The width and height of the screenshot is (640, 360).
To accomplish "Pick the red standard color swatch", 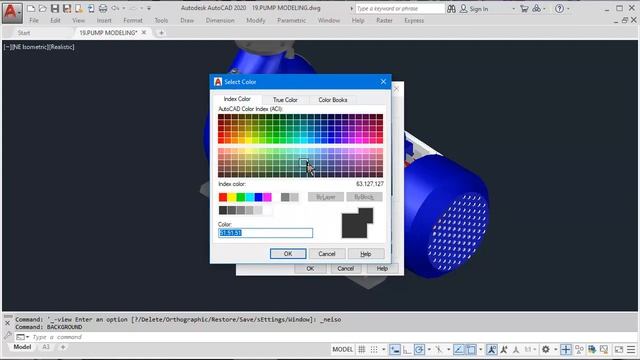I will pos(223,198).
